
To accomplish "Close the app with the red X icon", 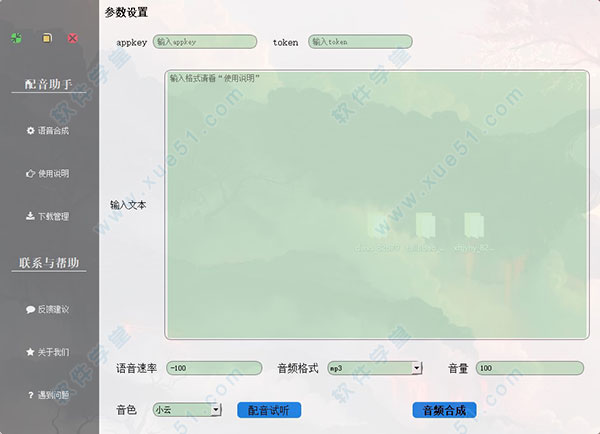I will click(x=73, y=38).
